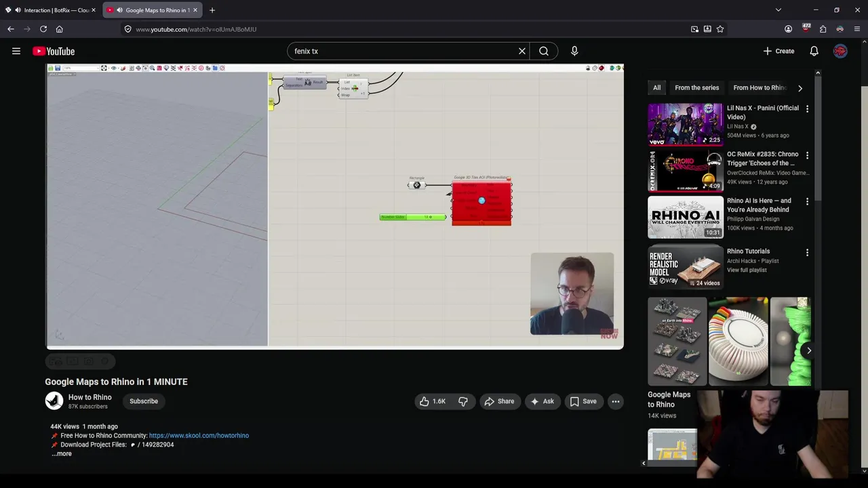Subscribe to How to Rhino
The height and width of the screenshot is (488, 868).
point(144,401)
